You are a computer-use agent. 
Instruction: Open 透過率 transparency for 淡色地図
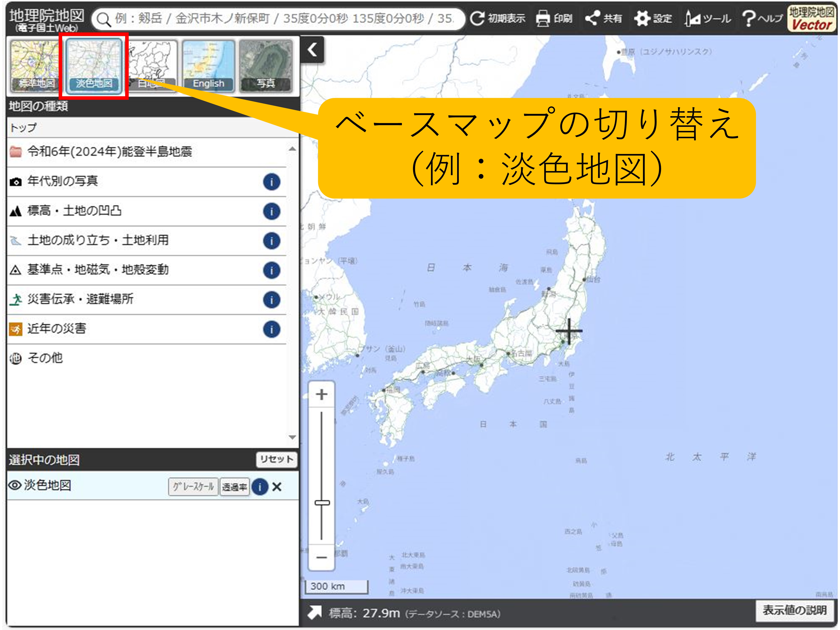235,487
